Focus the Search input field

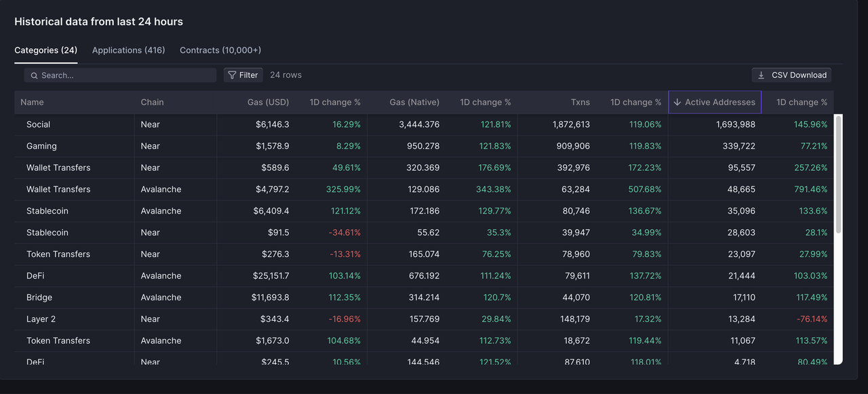tap(125, 75)
